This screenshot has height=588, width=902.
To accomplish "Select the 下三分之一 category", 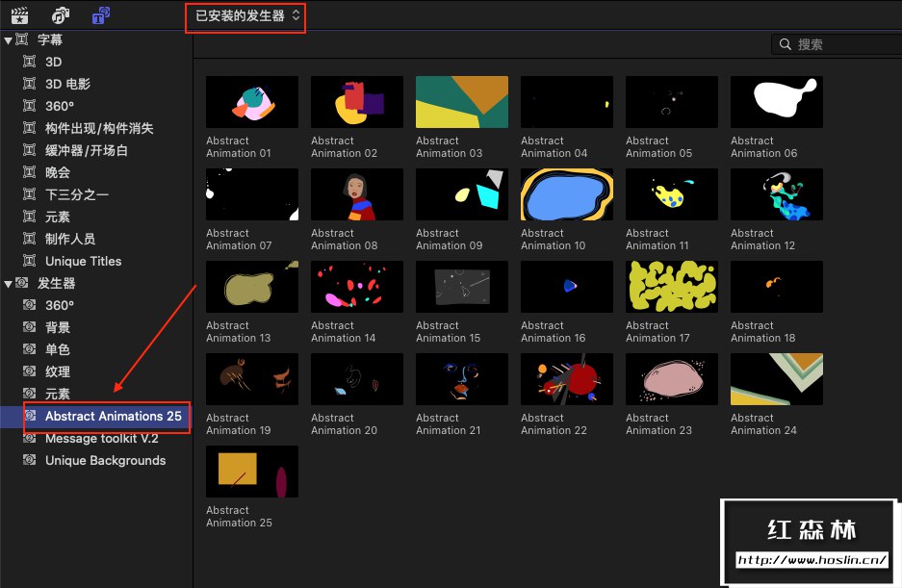I will pyautogui.click(x=96, y=194).
